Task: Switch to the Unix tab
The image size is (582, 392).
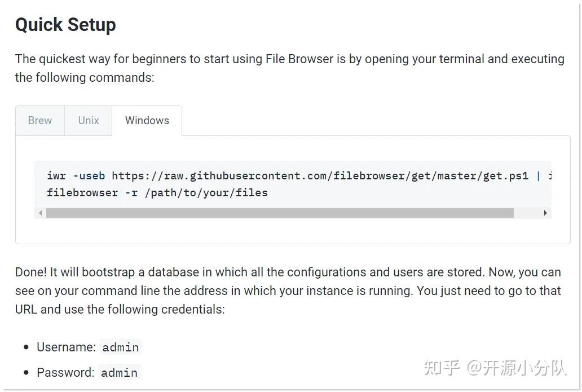Action: (x=88, y=120)
